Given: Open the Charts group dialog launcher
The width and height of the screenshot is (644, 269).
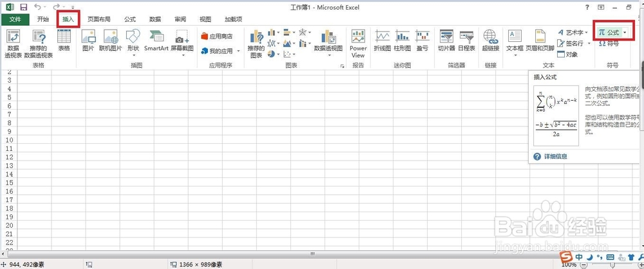Looking at the screenshot, I should (342, 66).
